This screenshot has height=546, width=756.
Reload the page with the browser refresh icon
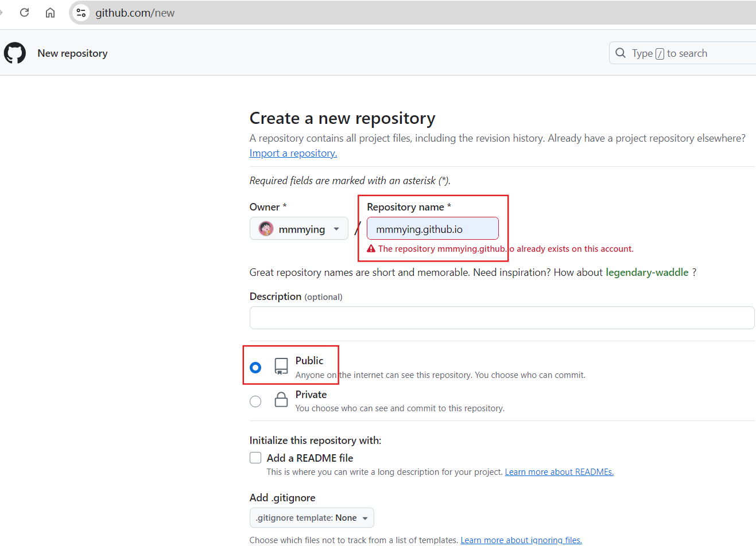(24, 13)
